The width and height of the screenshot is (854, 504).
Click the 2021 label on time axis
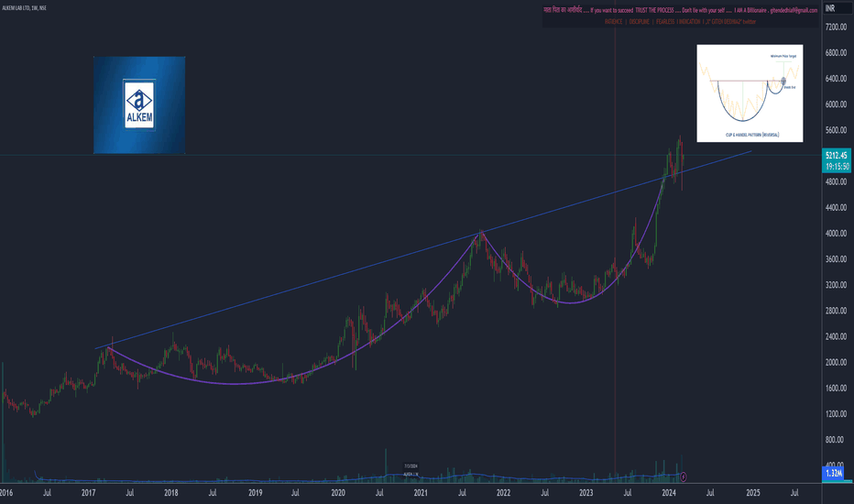pos(421,493)
